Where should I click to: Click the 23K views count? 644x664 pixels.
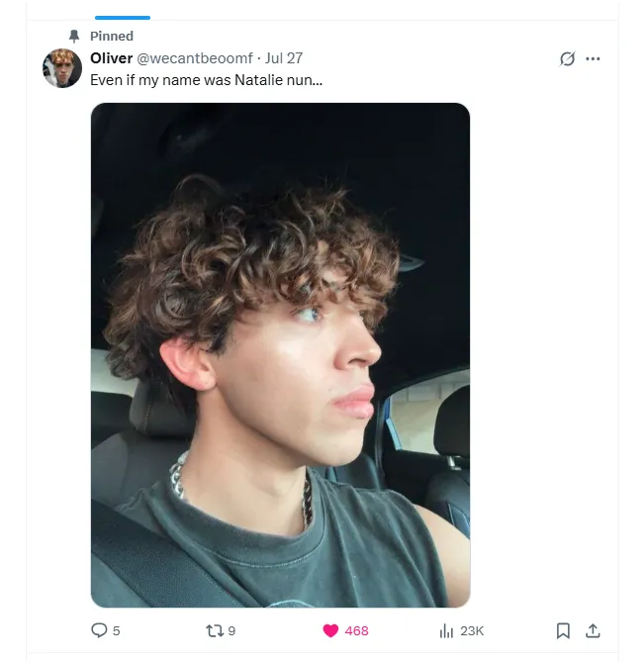[x=472, y=631]
